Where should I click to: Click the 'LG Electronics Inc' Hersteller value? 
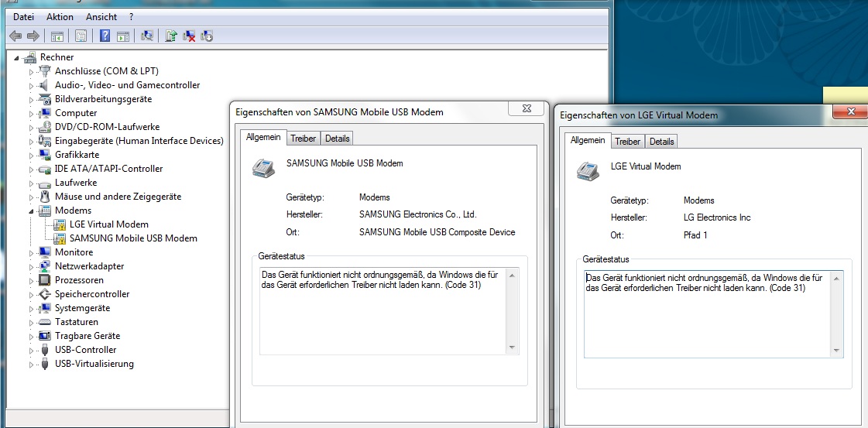click(x=717, y=217)
